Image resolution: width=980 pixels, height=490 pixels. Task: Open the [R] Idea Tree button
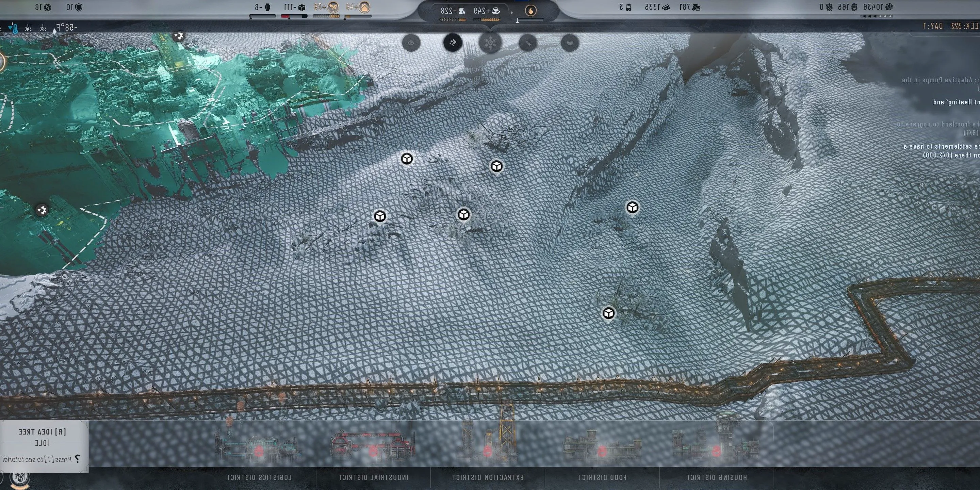(x=43, y=432)
